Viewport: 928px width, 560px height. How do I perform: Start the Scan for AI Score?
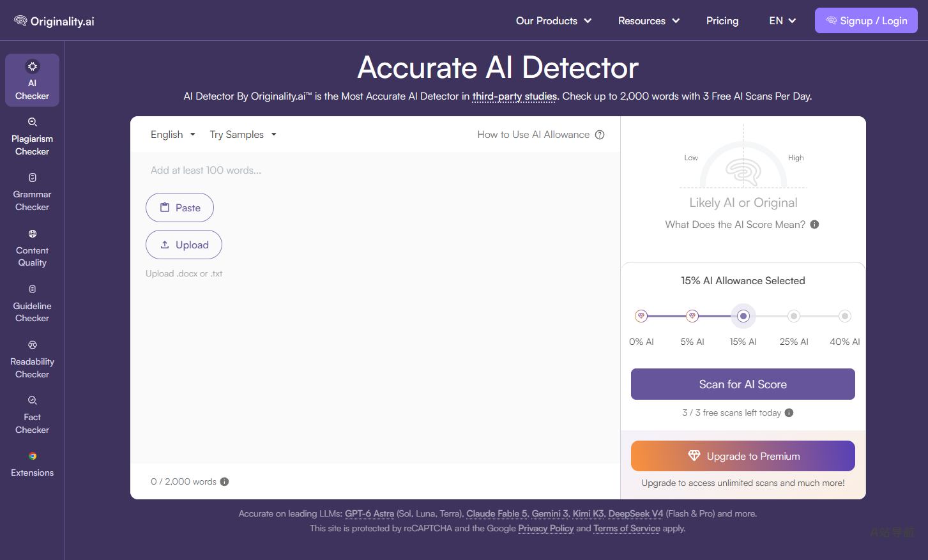point(743,384)
